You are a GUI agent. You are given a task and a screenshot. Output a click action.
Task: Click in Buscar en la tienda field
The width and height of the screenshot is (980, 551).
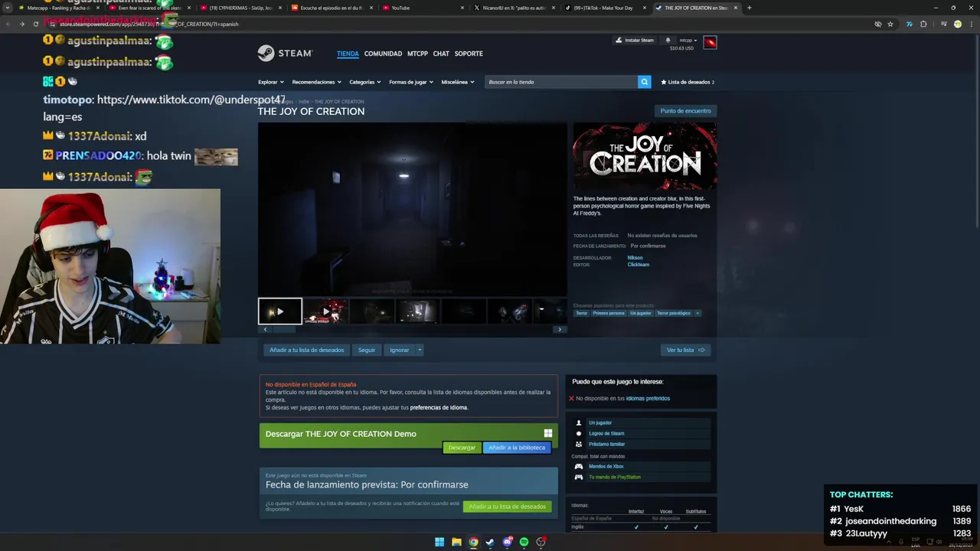pos(562,82)
